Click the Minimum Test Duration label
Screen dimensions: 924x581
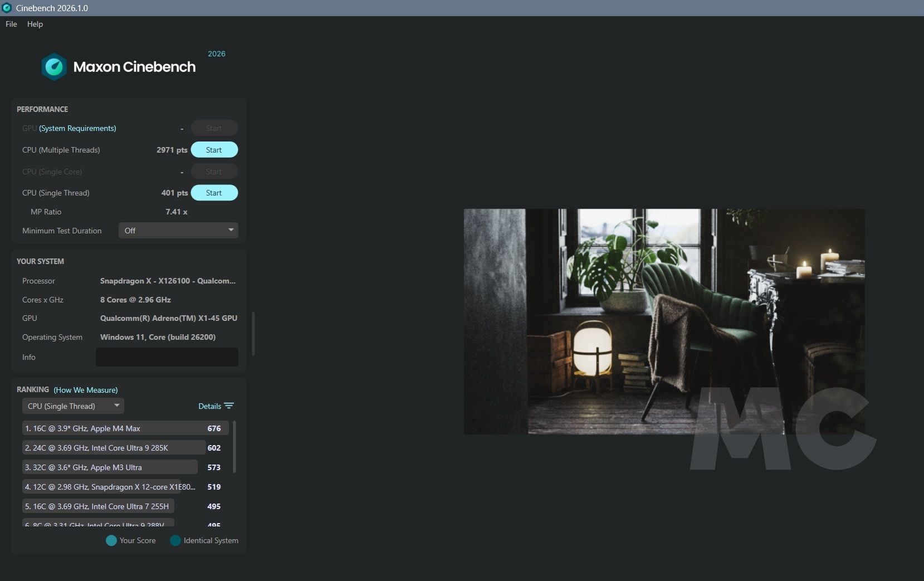coord(62,231)
